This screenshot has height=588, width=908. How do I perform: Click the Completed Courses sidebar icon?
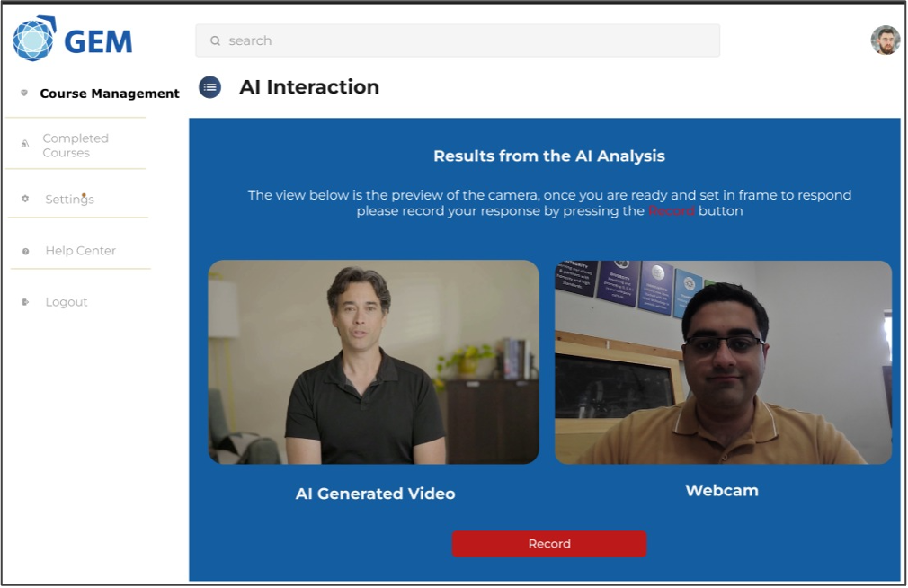click(x=25, y=144)
